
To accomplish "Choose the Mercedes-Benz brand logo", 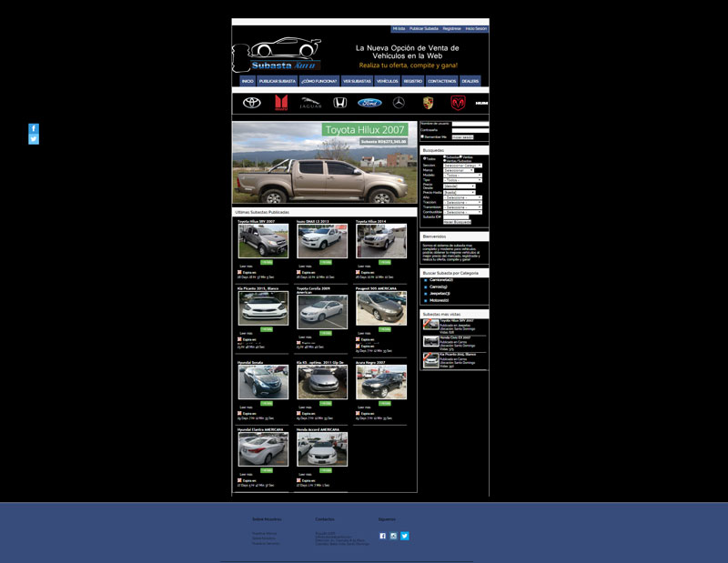I will click(398, 103).
